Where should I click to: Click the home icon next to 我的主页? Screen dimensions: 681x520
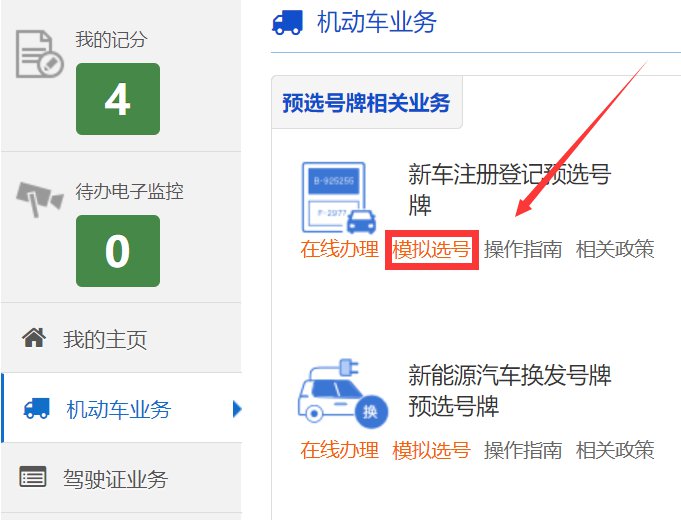34,338
